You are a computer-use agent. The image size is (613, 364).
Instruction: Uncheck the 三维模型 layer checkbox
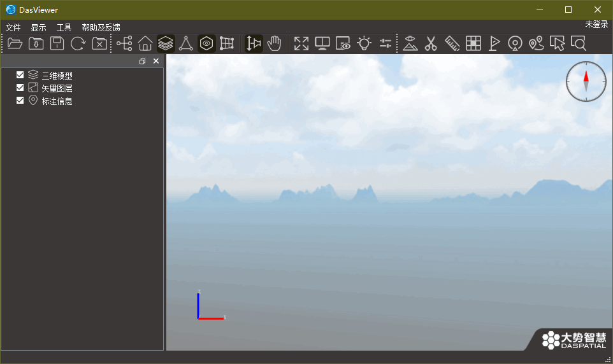20,74
